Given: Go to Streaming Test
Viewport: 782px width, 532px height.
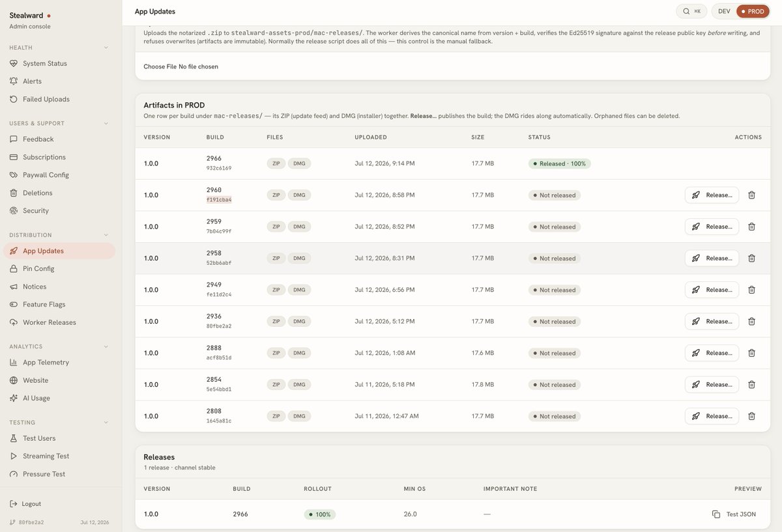Looking at the screenshot, I should 59,456.
